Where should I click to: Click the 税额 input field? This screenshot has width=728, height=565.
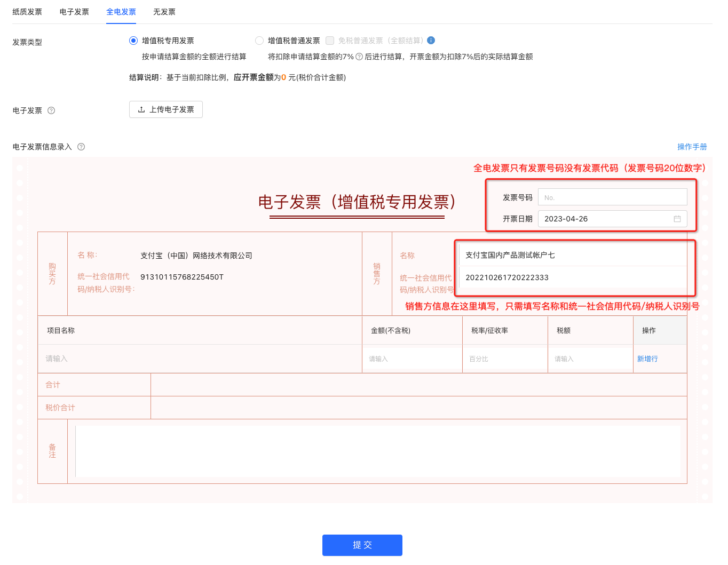[591, 359]
